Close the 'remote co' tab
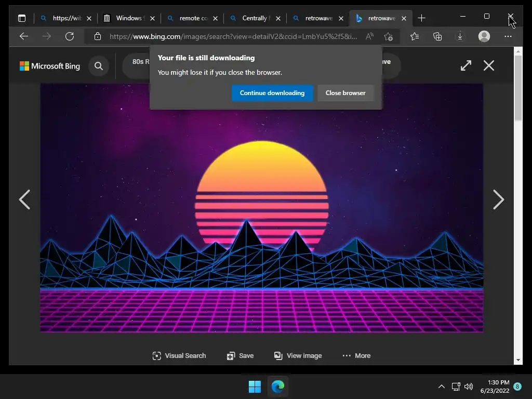This screenshot has width=532, height=399. [x=216, y=18]
